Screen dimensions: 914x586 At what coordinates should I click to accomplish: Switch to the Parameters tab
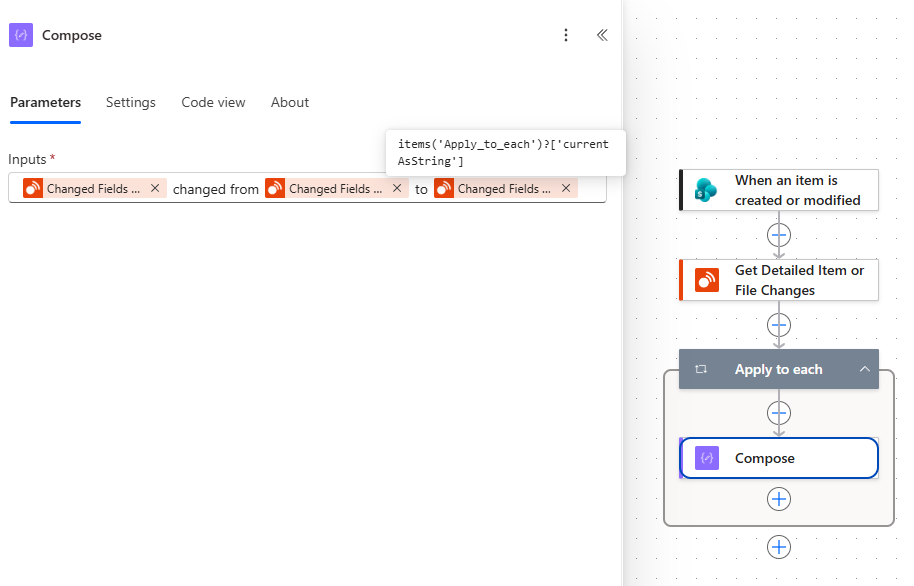pyautogui.click(x=45, y=103)
